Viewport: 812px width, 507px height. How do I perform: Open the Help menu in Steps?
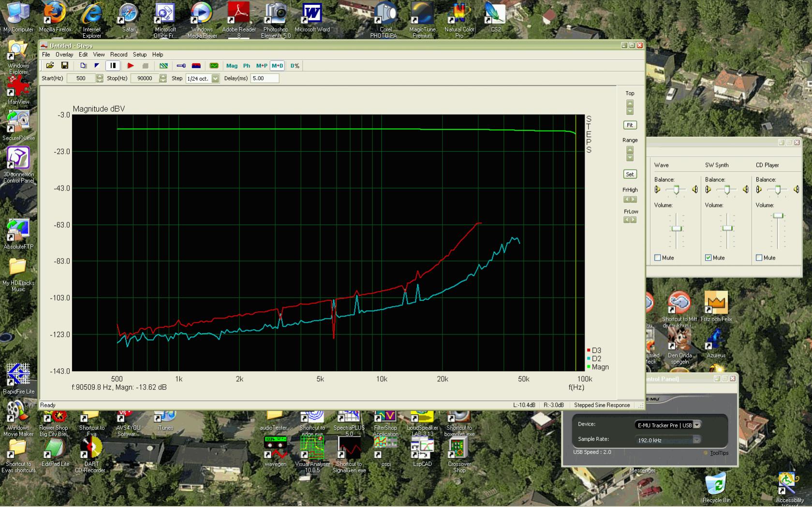(158, 55)
